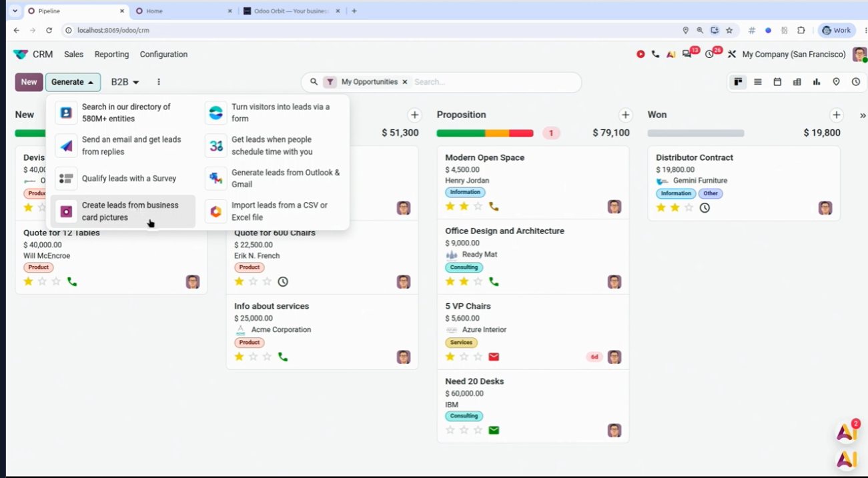This screenshot has height=478, width=868.
Task: Bookmark this page with star icon
Action: [729, 30]
